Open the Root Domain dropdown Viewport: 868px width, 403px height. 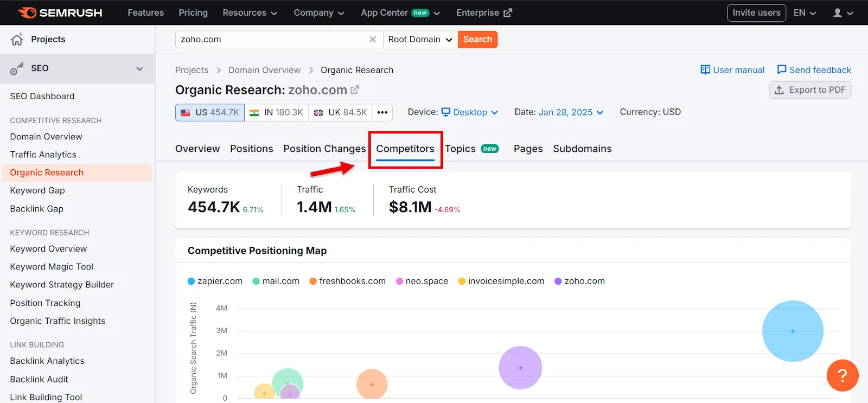[420, 39]
